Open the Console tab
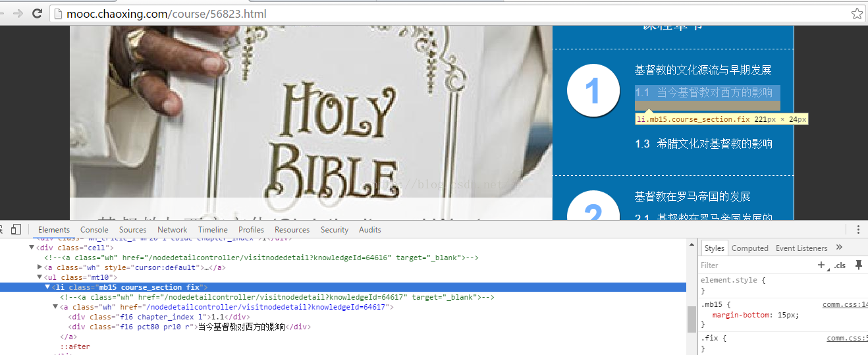Image resolution: width=868 pixels, height=355 pixels. [94, 230]
